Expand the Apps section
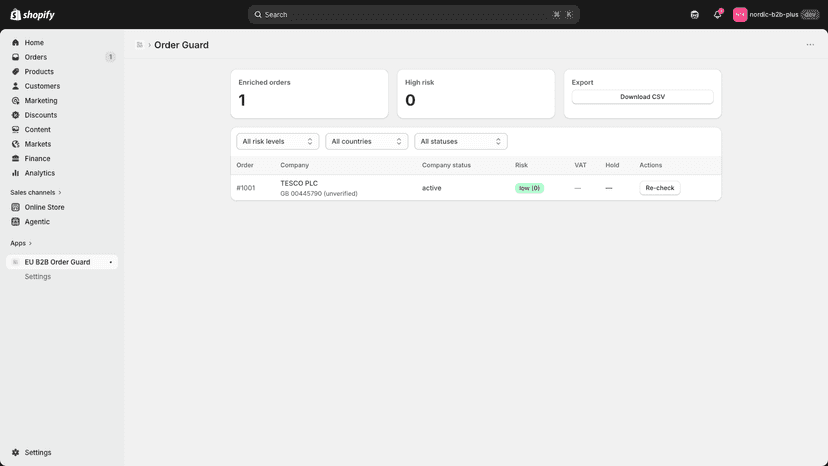 pos(21,244)
